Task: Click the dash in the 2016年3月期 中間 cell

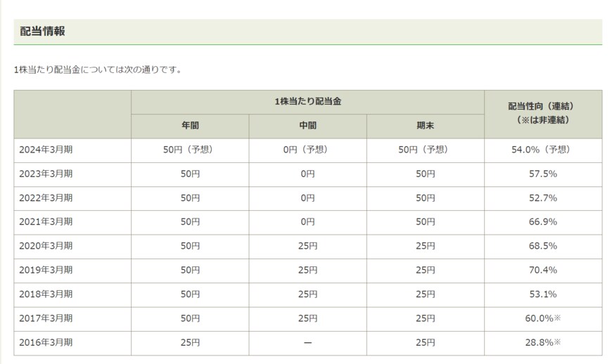Action: click(x=307, y=342)
